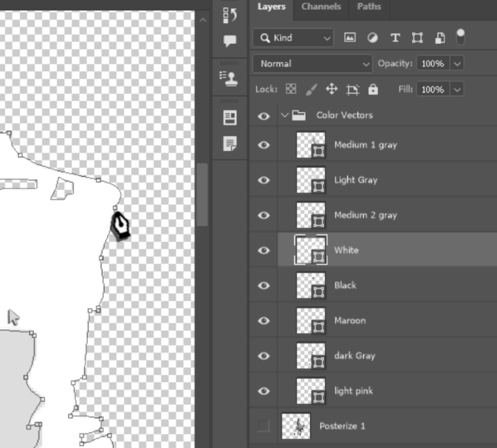
Task: Select layer named Medium 1 gray
Action: 365,145
